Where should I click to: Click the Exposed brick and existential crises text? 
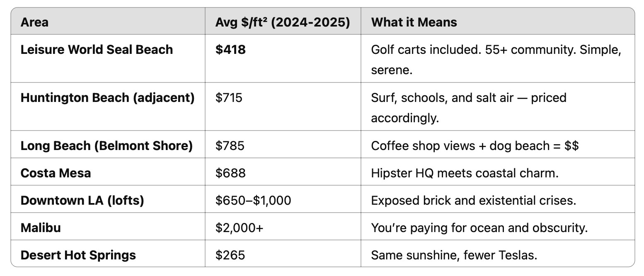474,201
